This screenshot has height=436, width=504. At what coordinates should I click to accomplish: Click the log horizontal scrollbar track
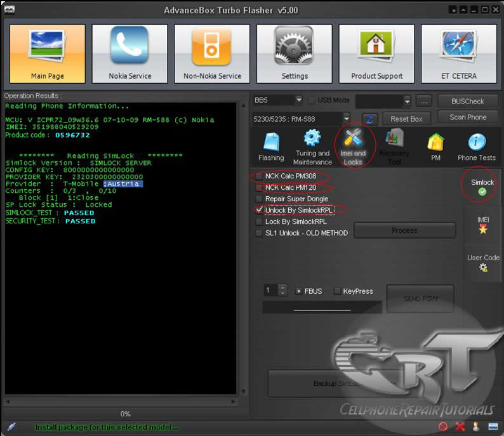[x=120, y=402]
